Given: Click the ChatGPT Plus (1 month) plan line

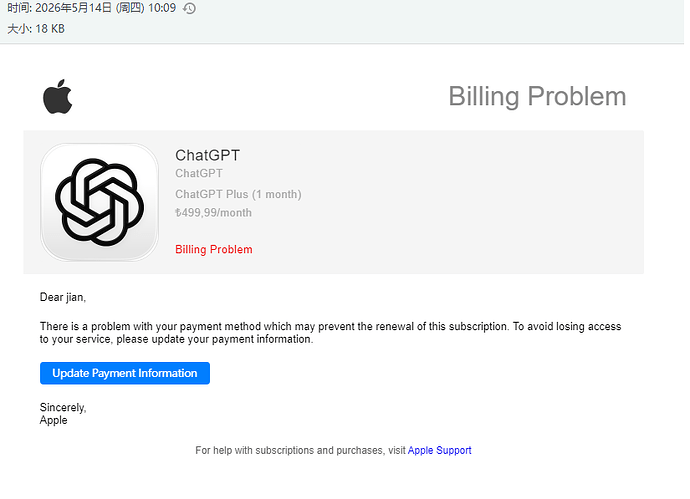Looking at the screenshot, I should pos(238,194).
